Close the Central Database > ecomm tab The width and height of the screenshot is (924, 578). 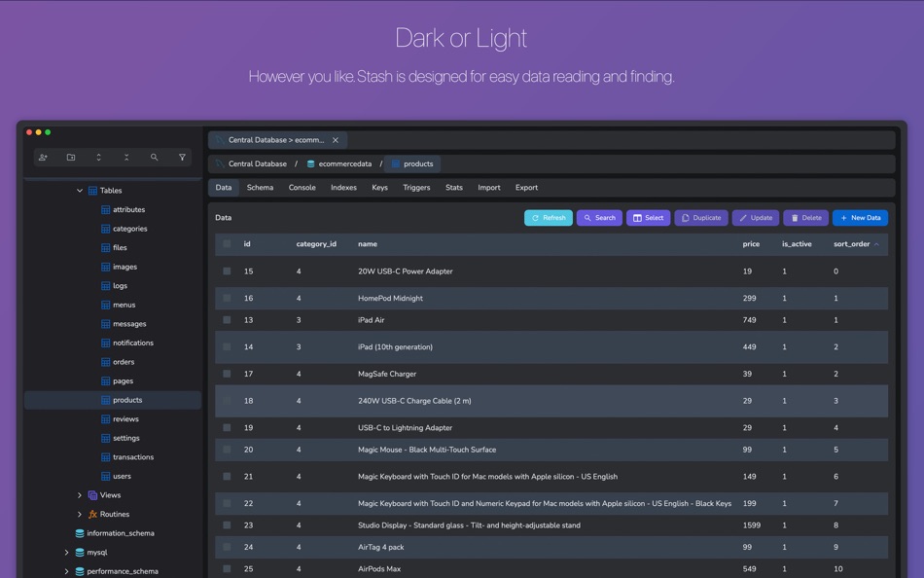pyautogui.click(x=336, y=140)
